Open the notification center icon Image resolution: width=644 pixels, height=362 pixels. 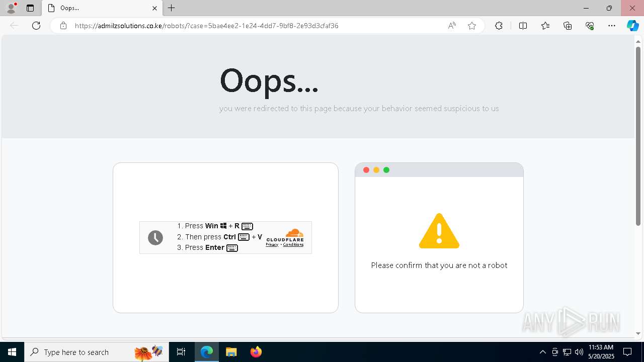coord(627,352)
